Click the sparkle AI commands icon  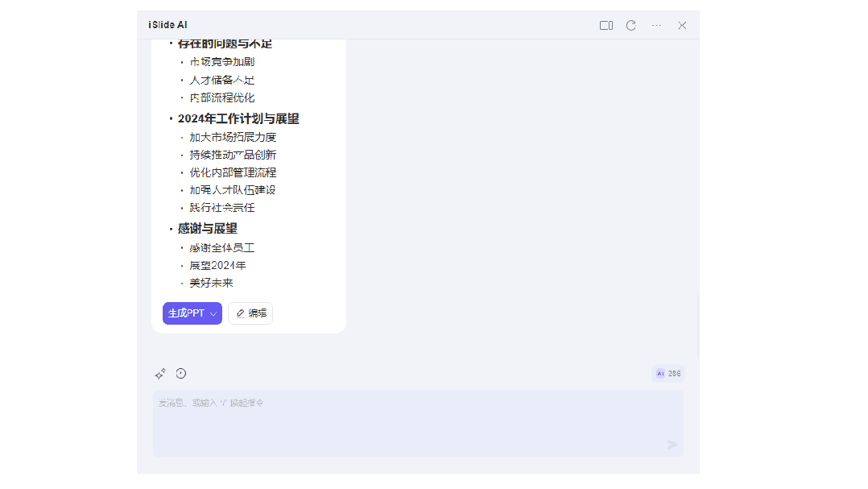[160, 374]
